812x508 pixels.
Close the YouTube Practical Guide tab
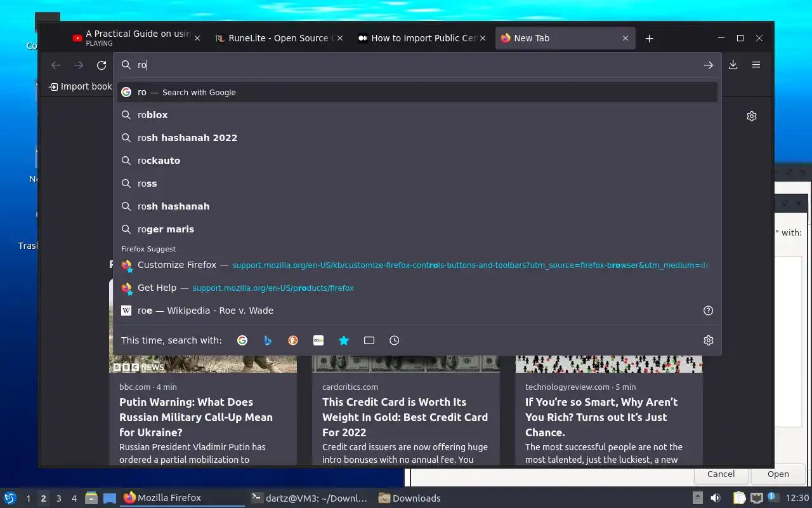pos(197,38)
